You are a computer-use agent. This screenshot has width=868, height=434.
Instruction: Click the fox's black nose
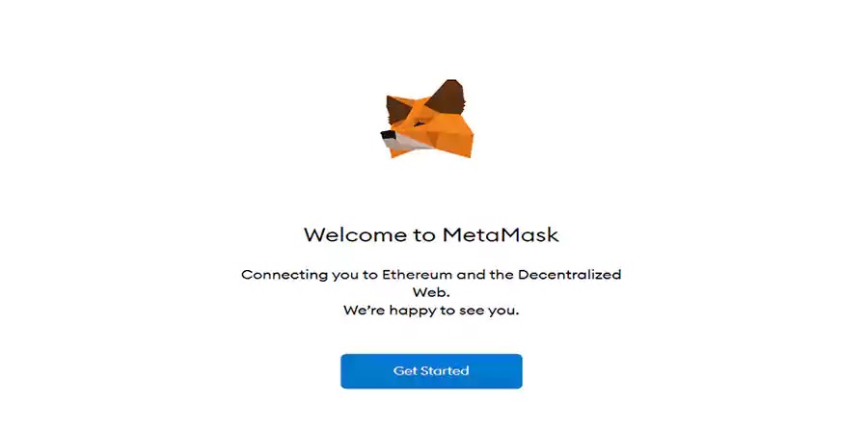click(388, 134)
